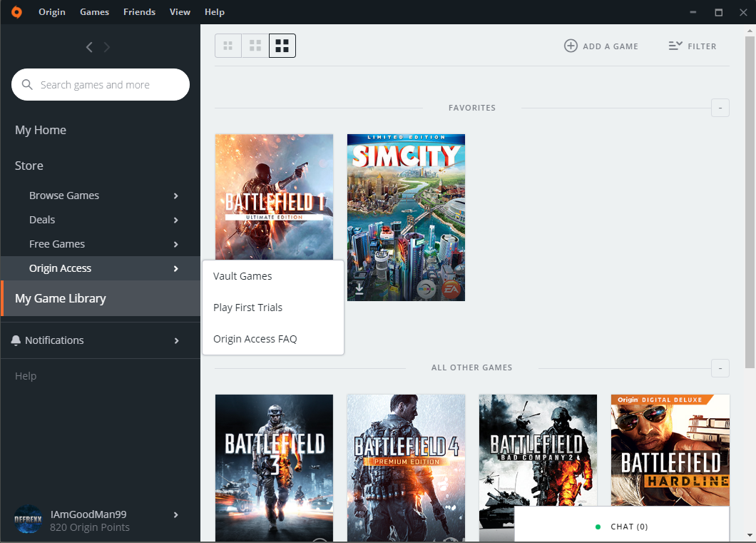Viewport: 756px width, 543px height.
Task: Click the EA badge on SimCity tile
Action: click(451, 290)
